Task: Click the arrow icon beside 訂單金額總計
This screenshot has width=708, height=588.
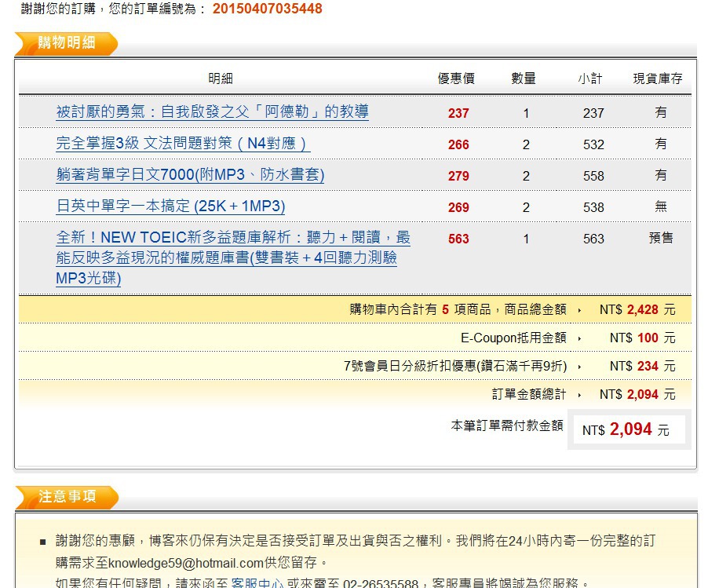Action: point(579,395)
